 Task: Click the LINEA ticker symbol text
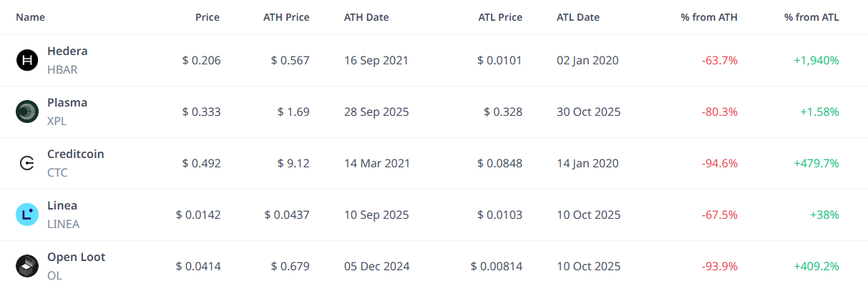63,225
